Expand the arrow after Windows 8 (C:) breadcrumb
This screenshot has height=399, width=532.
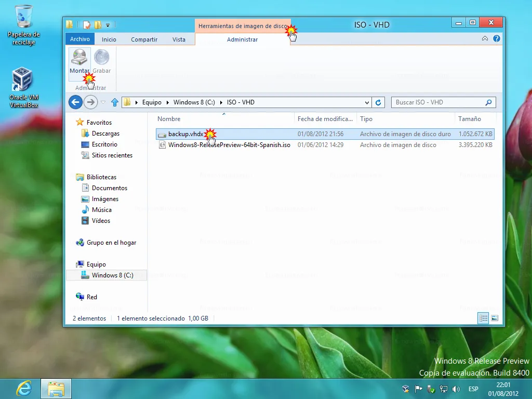point(221,102)
